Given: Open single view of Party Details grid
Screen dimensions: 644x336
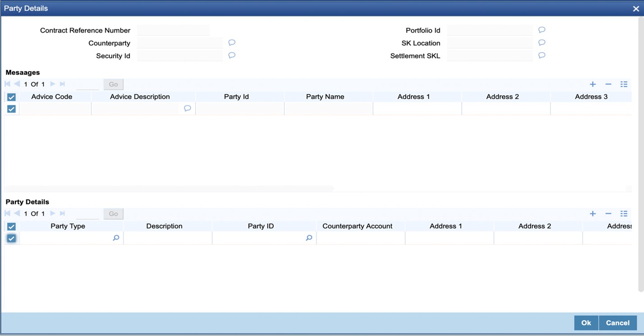Looking at the screenshot, I should (624, 214).
